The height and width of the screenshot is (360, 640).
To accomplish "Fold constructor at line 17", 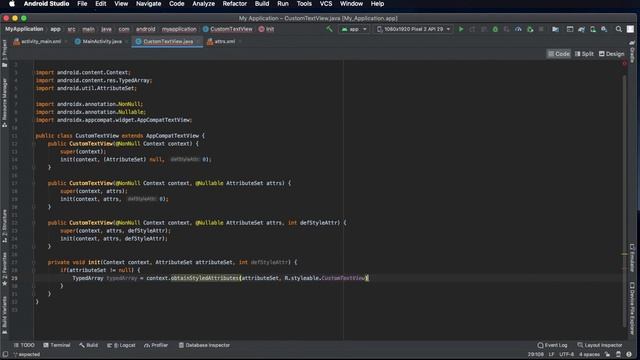I will (x=34, y=183).
